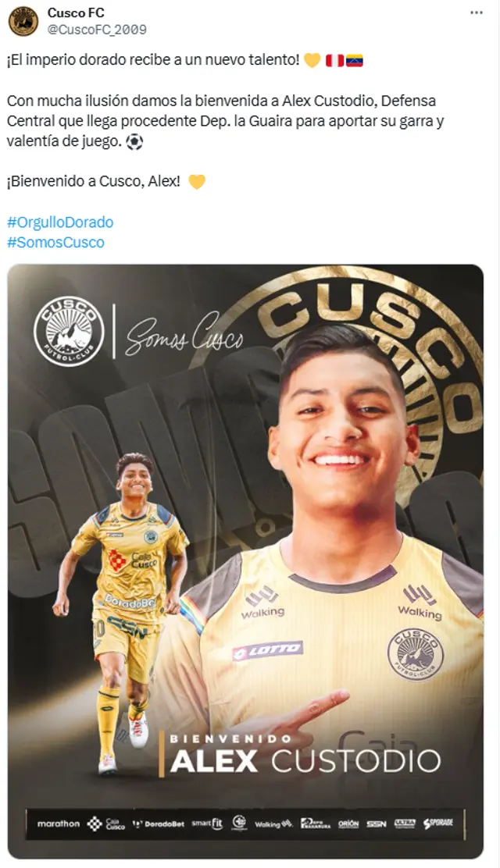
Task: Click the marathon sponsor logo
Action: point(59,824)
